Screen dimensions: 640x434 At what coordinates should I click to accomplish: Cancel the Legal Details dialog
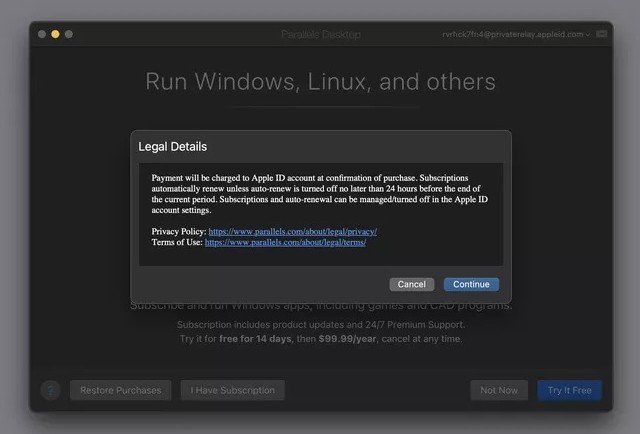point(411,284)
